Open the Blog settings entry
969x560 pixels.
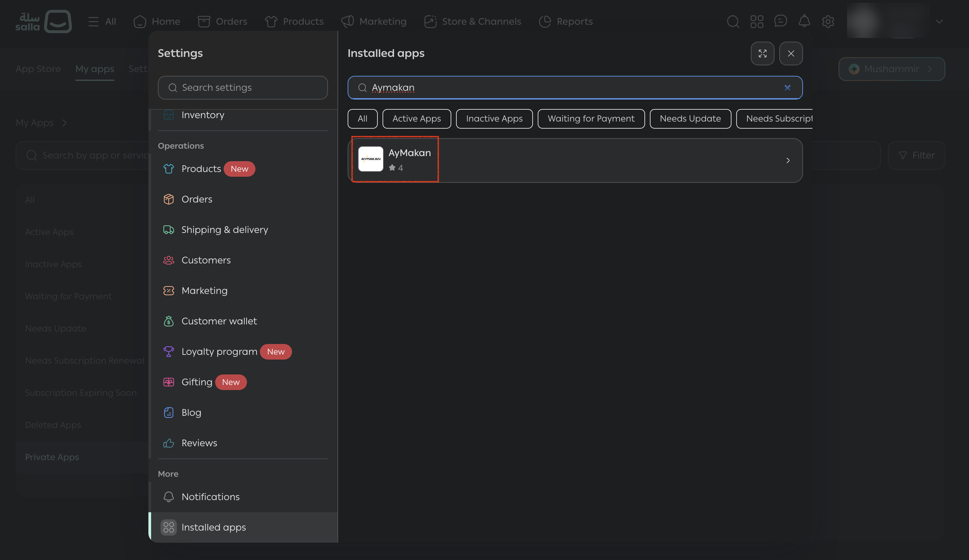click(x=191, y=412)
